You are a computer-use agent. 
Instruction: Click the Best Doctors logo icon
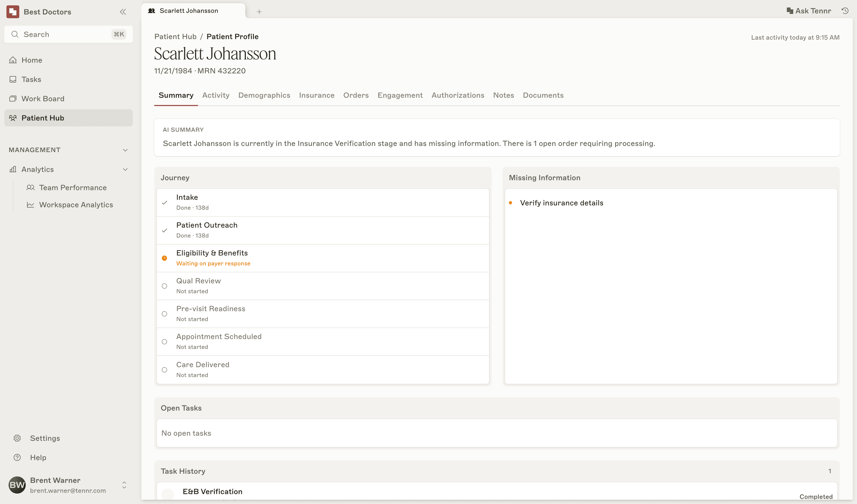pyautogui.click(x=13, y=12)
